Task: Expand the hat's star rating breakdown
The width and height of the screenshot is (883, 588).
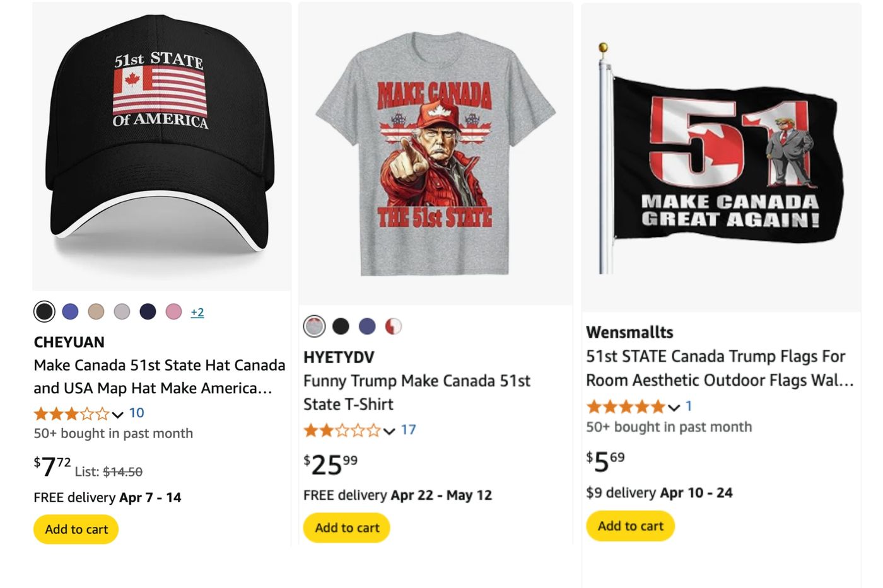Action: click(117, 415)
